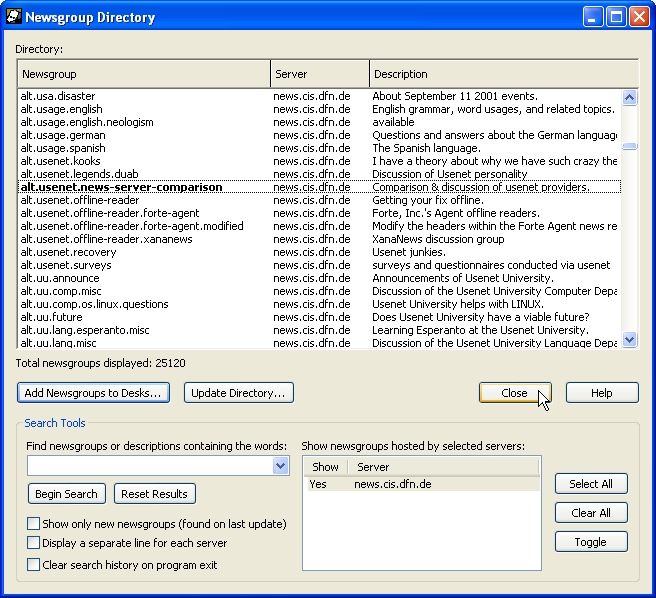Enable 'Display a separate line for each server'
This screenshot has height=598, width=656.
click(x=34, y=544)
